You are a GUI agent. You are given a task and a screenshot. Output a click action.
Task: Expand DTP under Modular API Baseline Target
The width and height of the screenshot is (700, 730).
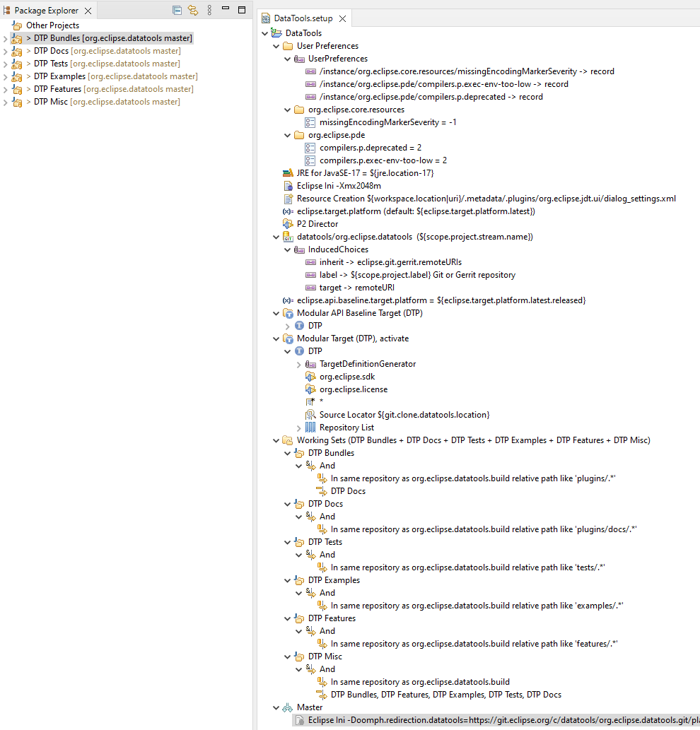coord(287,326)
